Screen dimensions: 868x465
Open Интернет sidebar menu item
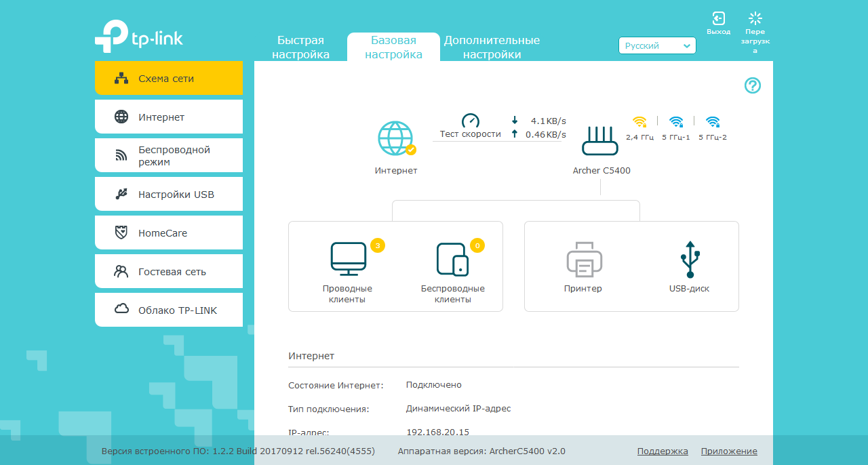169,117
